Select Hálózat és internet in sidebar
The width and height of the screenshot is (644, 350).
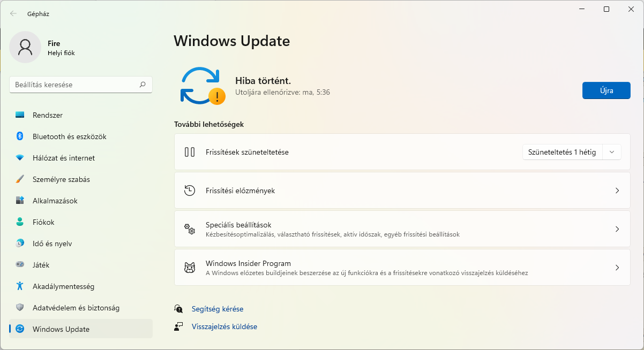coord(81,158)
